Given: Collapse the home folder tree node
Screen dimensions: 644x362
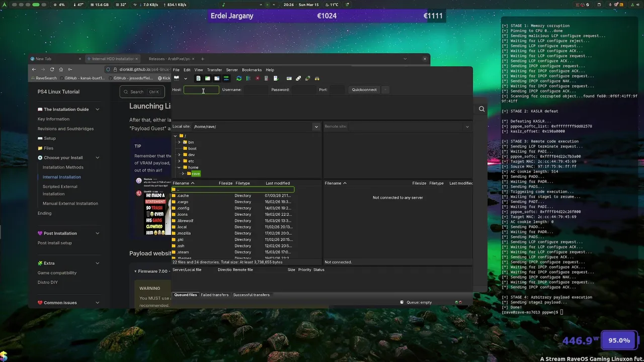Looking at the screenshot, I should (x=179, y=167).
